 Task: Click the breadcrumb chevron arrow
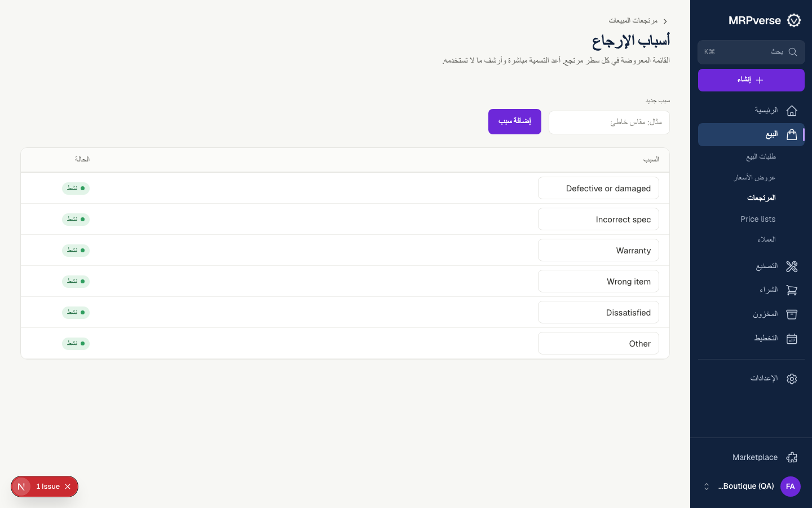(x=665, y=21)
